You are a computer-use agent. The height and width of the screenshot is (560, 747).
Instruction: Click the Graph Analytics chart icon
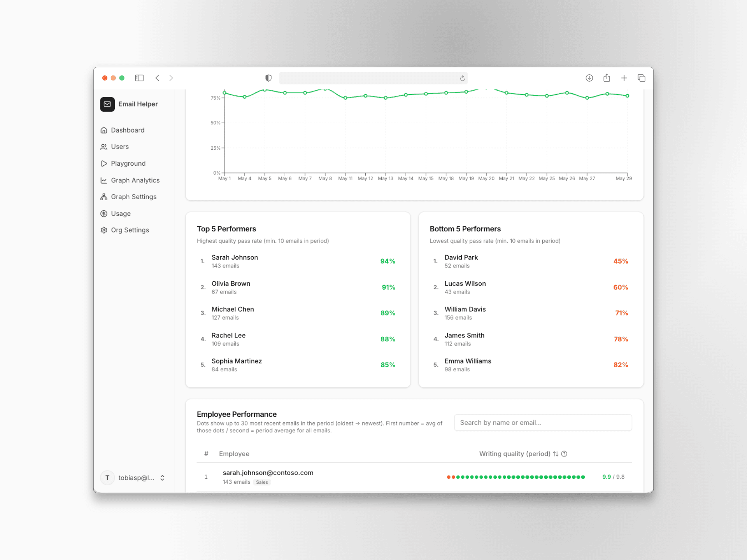coord(104,180)
